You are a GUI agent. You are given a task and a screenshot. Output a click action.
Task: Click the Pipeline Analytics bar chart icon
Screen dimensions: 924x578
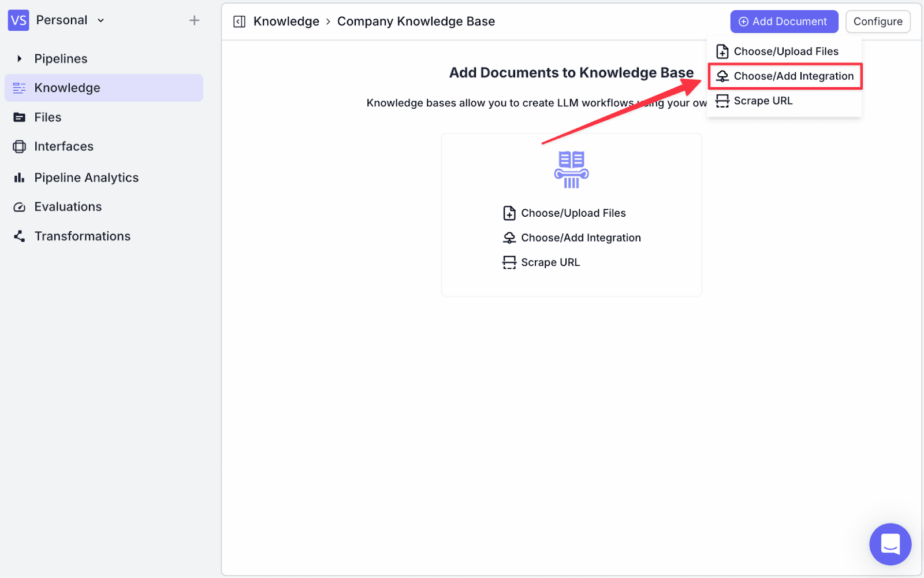coord(19,177)
